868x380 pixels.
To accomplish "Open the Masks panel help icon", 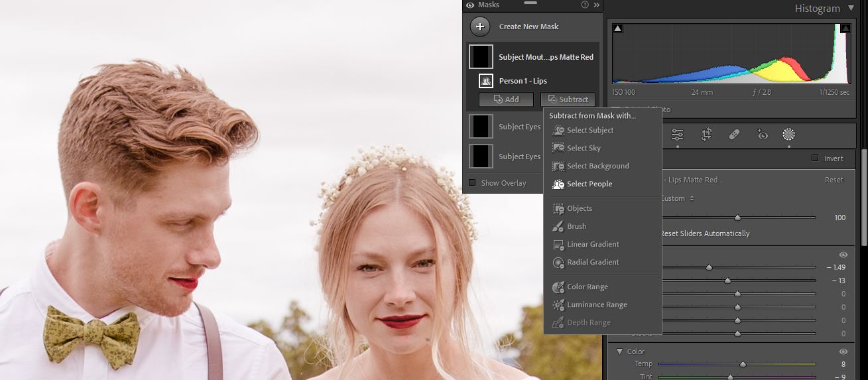I will coord(585,5).
